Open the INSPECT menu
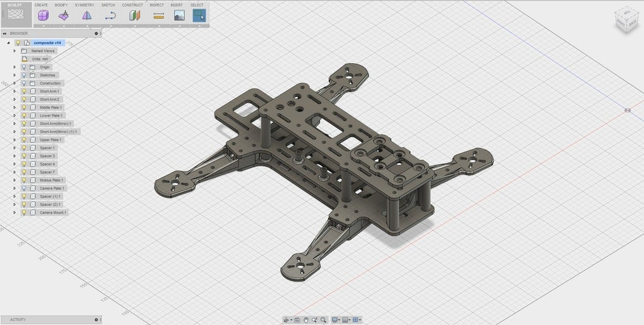Screen dimensions: 644x325 click(x=157, y=5)
